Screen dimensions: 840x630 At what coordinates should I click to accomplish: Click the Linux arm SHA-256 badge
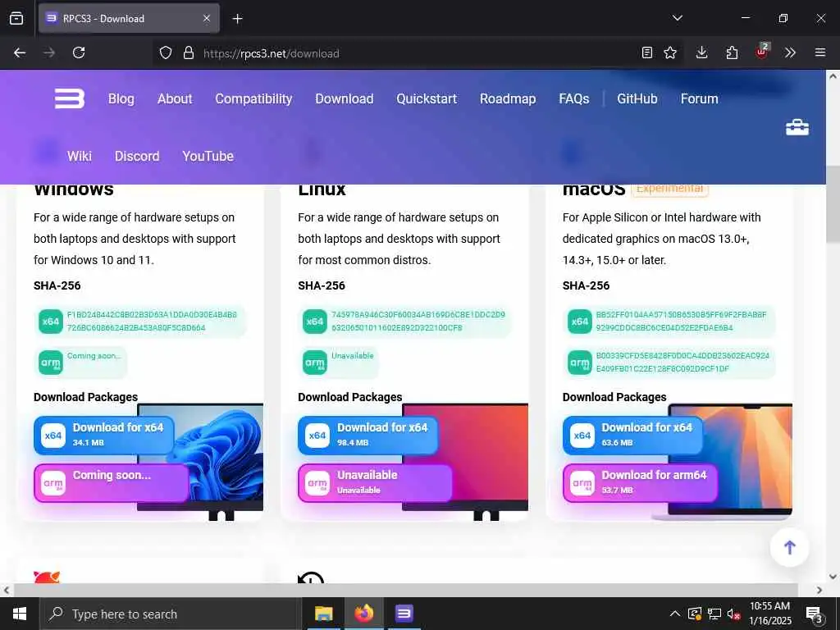point(315,363)
